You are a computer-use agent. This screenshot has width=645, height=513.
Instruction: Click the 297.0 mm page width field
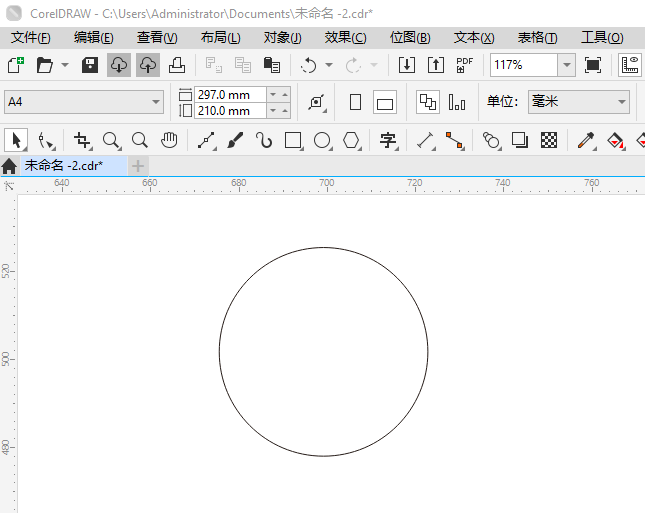click(x=230, y=95)
